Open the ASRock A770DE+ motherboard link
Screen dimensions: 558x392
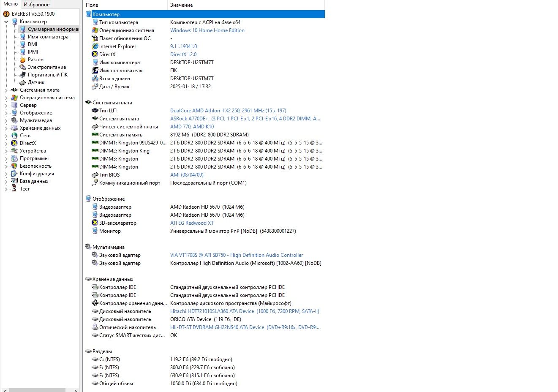tap(245, 119)
